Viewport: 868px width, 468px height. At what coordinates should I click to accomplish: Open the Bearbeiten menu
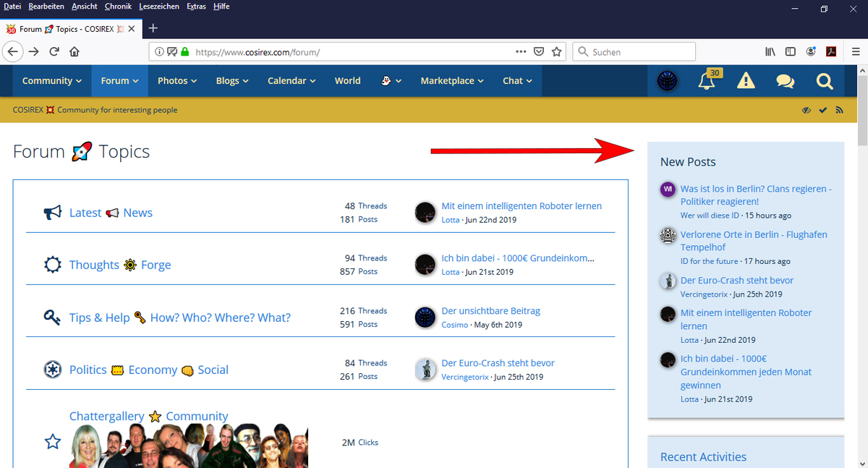[46, 7]
